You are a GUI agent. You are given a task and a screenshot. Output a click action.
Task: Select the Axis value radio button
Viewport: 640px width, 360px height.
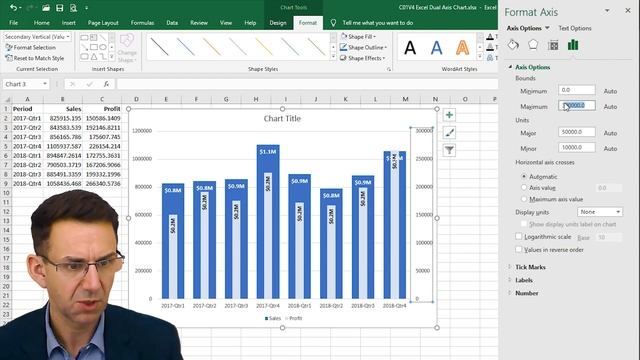pos(524,188)
